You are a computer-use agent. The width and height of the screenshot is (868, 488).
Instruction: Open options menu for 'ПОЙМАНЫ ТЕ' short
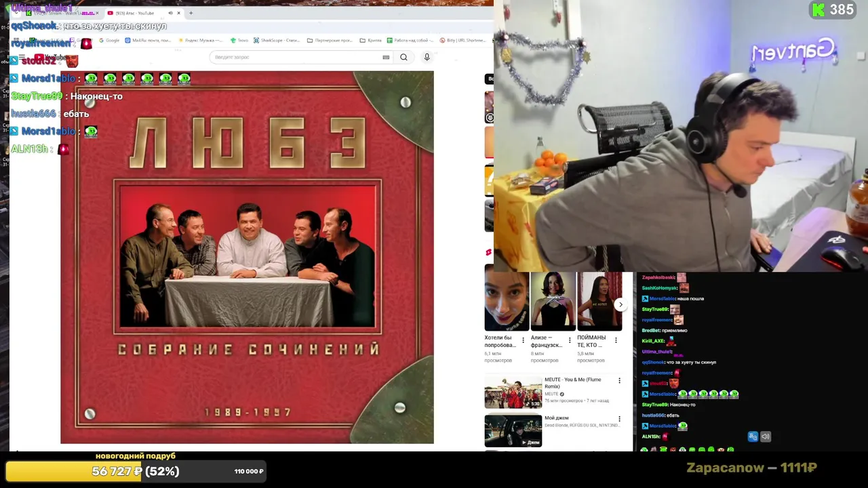(616, 340)
